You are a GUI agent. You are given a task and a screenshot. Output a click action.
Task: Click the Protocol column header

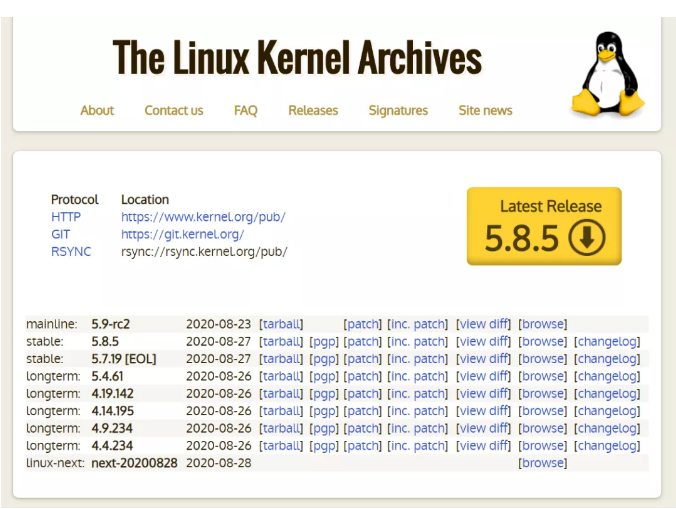pyautogui.click(x=75, y=200)
